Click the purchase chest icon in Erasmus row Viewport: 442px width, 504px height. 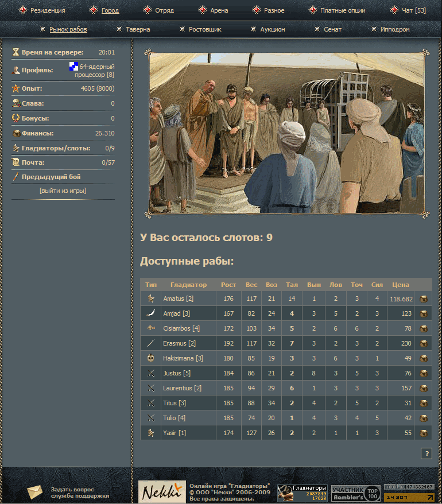424,344
